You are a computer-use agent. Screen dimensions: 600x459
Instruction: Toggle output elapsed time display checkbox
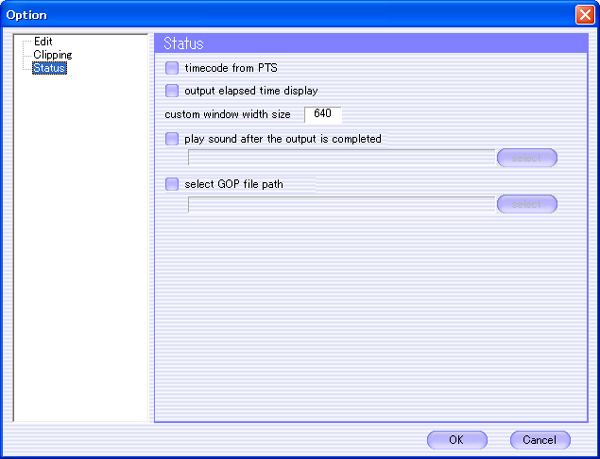[172, 90]
